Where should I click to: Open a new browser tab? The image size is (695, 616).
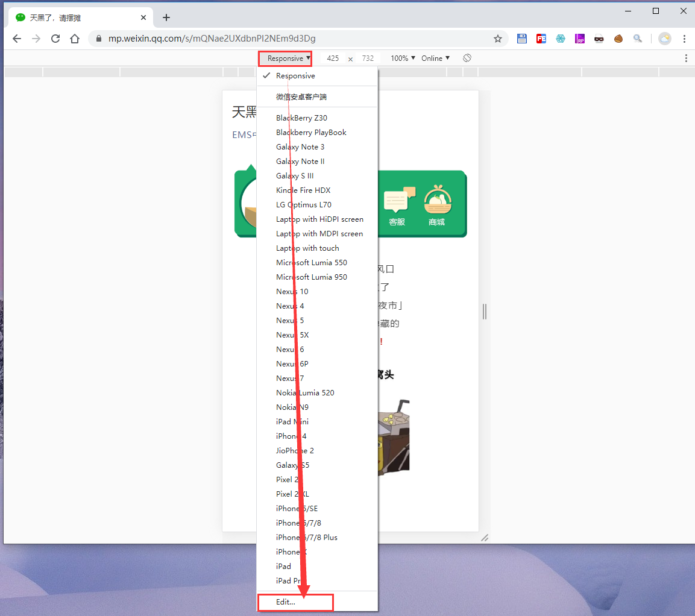[166, 17]
